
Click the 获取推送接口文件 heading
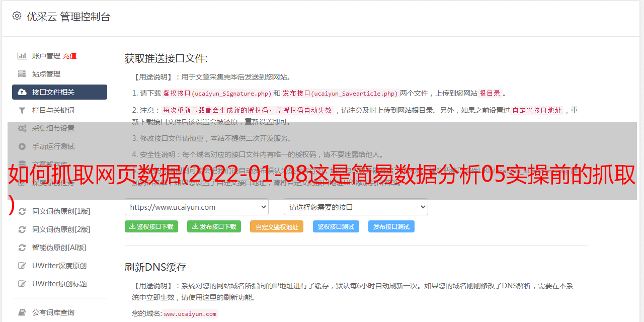[166, 58]
